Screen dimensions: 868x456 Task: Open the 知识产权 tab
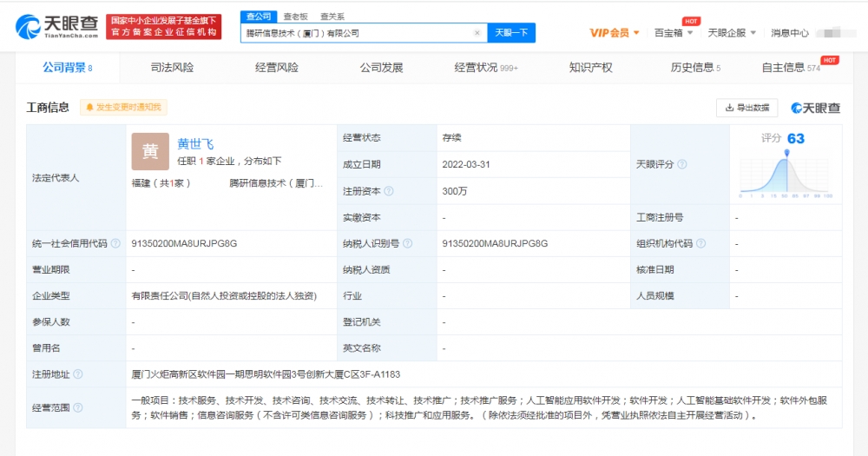point(590,68)
